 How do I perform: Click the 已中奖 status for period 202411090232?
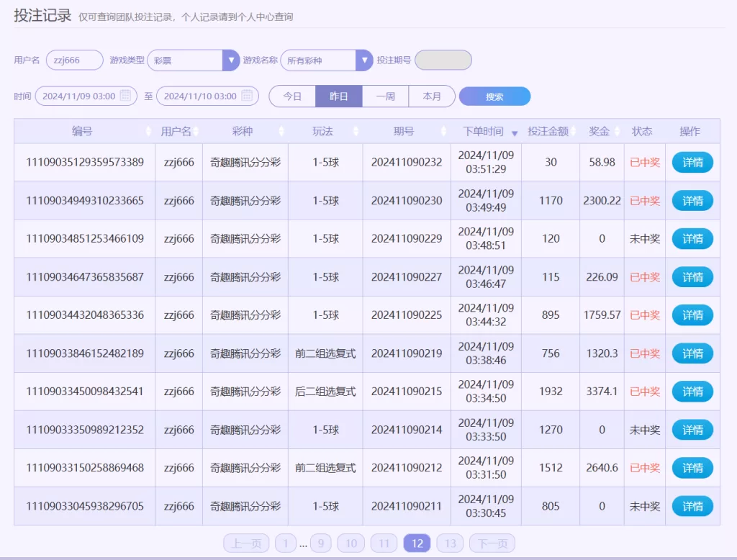click(645, 162)
